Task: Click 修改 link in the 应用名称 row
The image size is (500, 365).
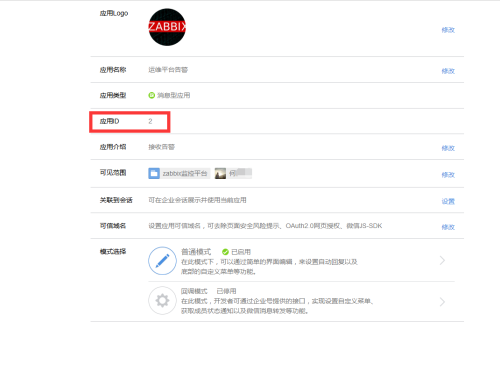Action: click(x=448, y=71)
